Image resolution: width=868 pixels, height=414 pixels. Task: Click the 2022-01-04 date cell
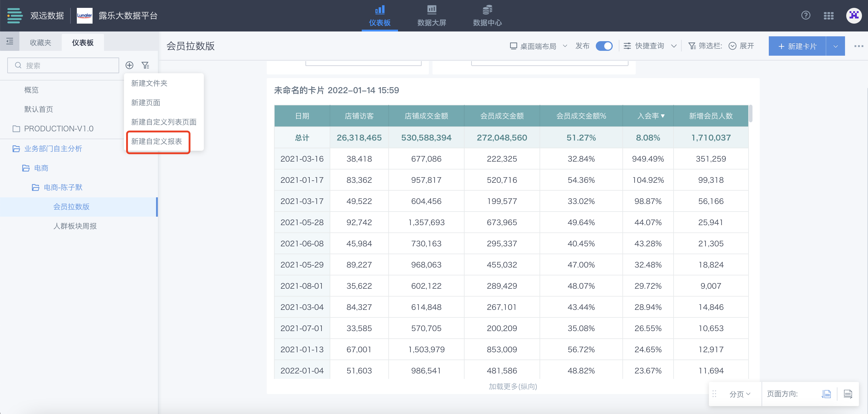pyautogui.click(x=302, y=370)
